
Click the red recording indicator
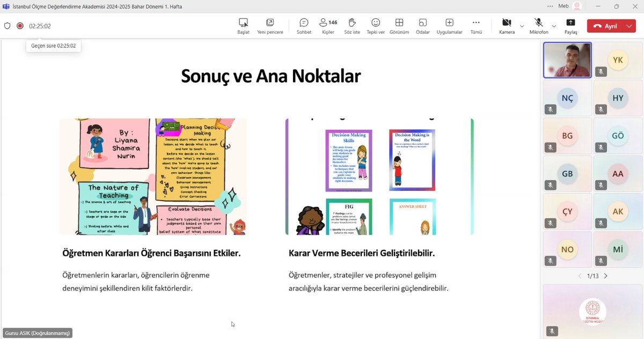coord(20,26)
